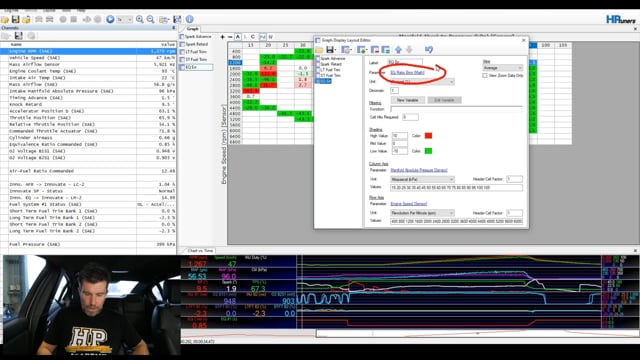Click move down gray arrow in editor
Screen dimensions: 640x360
click(409, 50)
